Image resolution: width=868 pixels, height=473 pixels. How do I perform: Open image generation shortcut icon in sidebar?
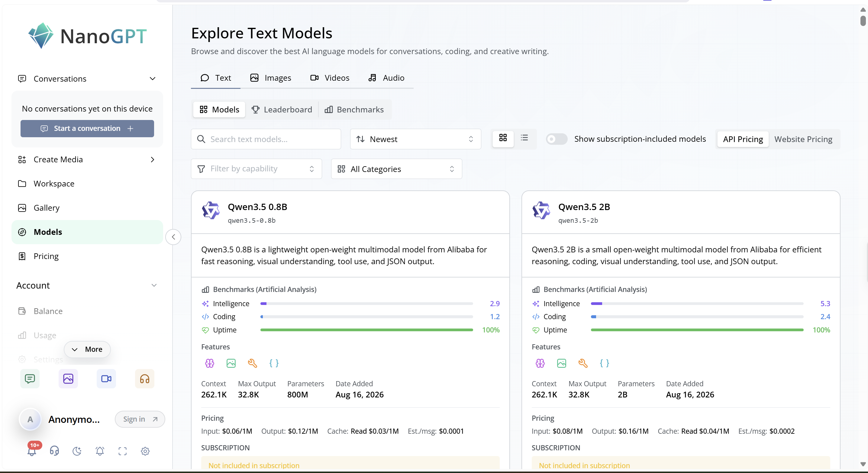[x=68, y=379]
